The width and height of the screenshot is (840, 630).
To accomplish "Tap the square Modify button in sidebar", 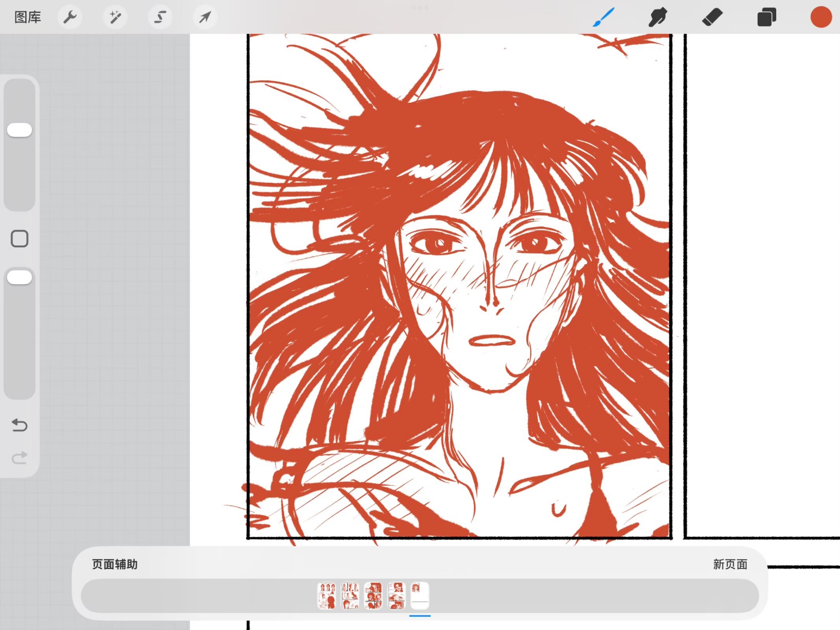I will tap(19, 239).
